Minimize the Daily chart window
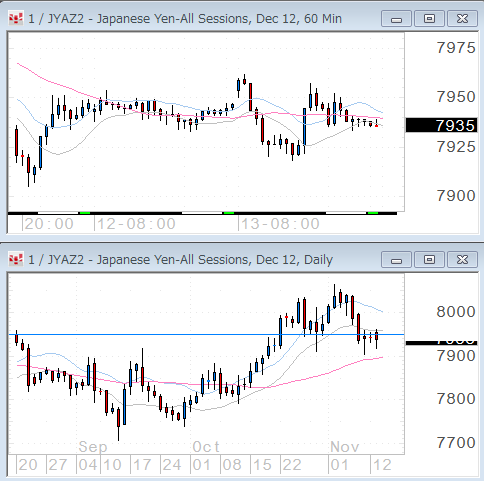Viewport: 484px width, 481px height. [x=396, y=260]
